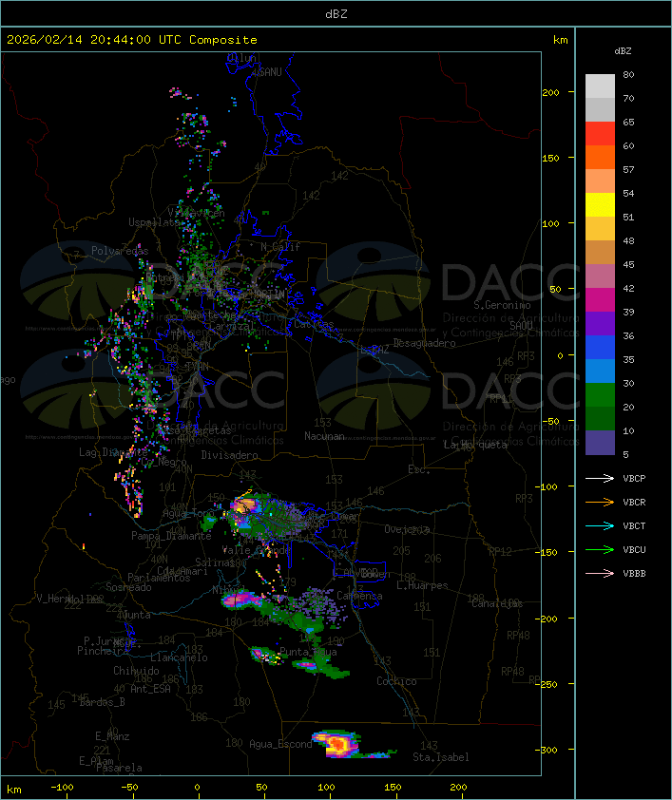This screenshot has width=672, height=800.
Task: Click the green VBCU arrow icon
Action: 600,549
